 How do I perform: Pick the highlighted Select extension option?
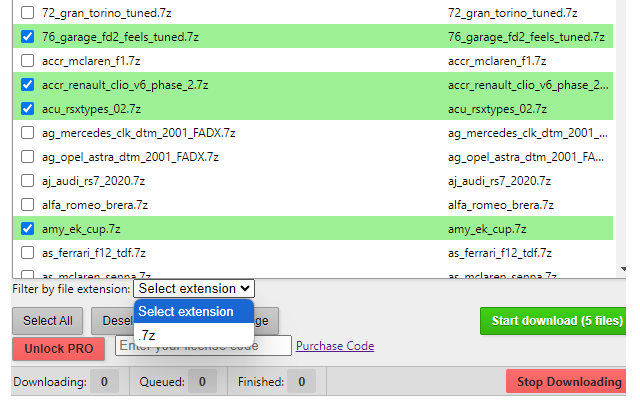coord(186,311)
